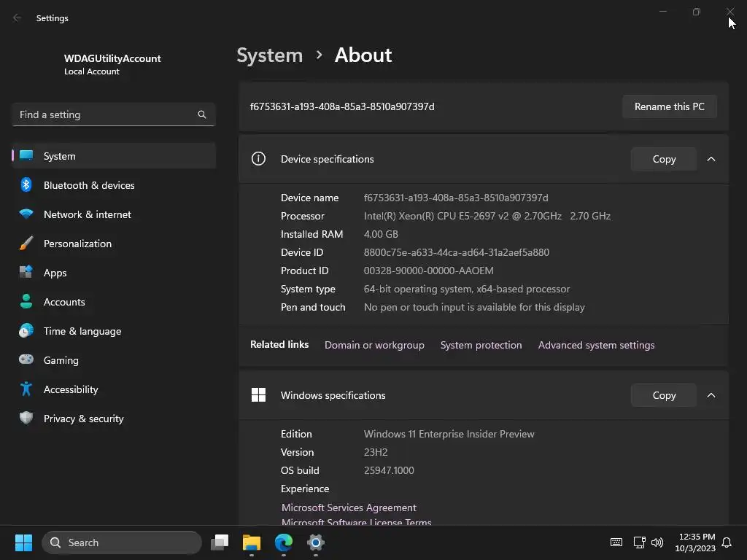Click the info icon beside Device specifications
Image resolution: width=747 pixels, height=560 pixels.
[258, 158]
